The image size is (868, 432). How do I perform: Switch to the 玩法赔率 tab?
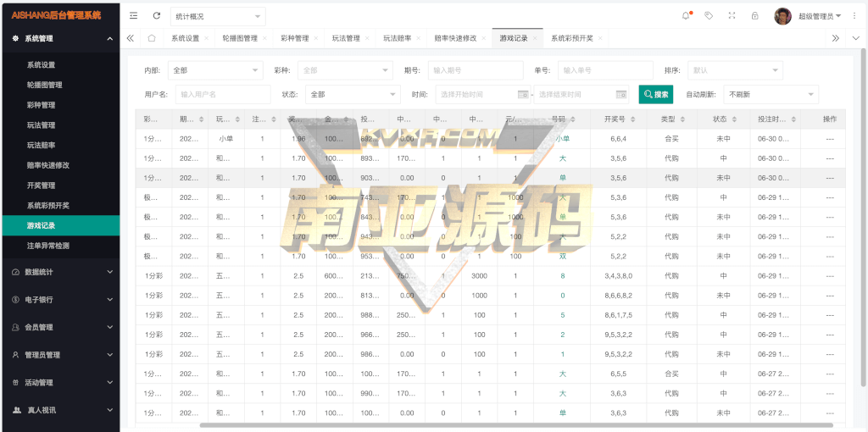397,38
